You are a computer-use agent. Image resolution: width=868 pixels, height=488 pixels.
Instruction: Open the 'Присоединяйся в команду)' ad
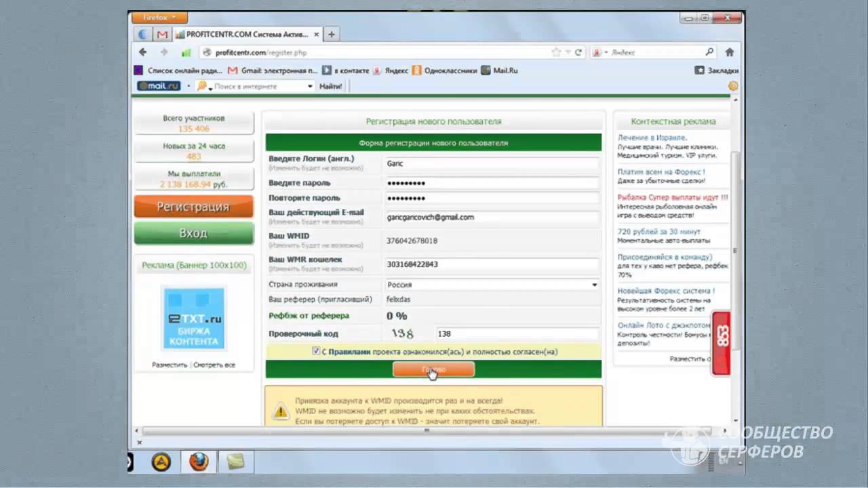[x=665, y=257]
